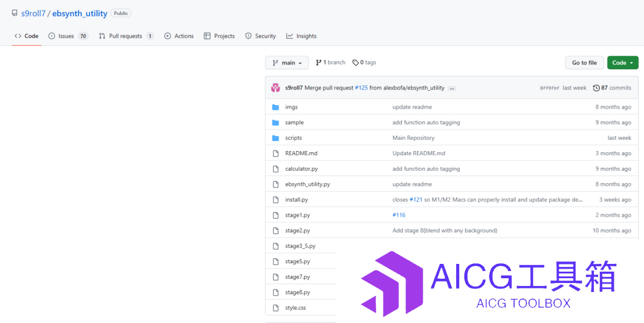Click the stage1.py file icon

[275, 215]
